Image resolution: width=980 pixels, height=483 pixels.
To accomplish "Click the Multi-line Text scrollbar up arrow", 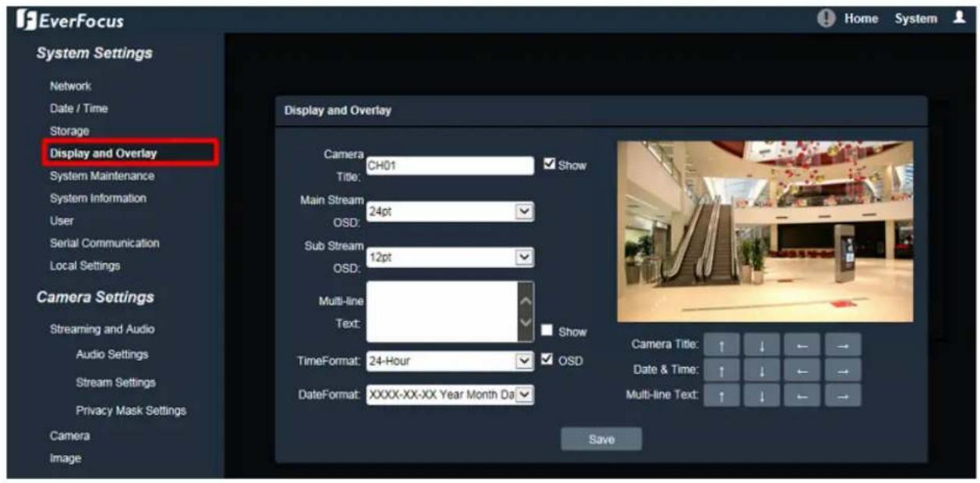I will pyautogui.click(x=525, y=300).
